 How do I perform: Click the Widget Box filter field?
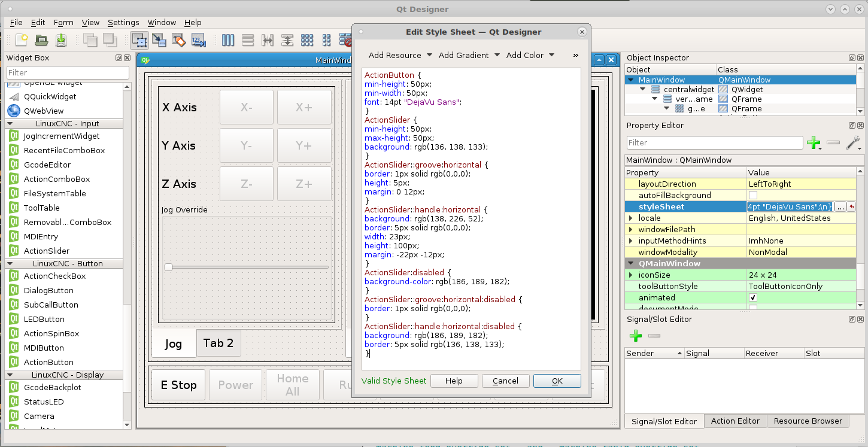coord(68,72)
